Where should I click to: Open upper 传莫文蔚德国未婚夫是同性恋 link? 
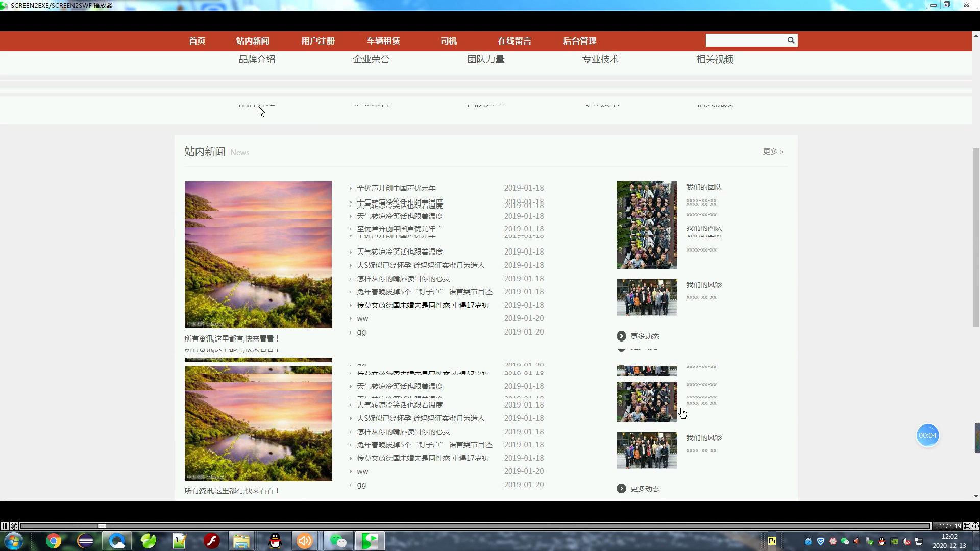[423, 305]
